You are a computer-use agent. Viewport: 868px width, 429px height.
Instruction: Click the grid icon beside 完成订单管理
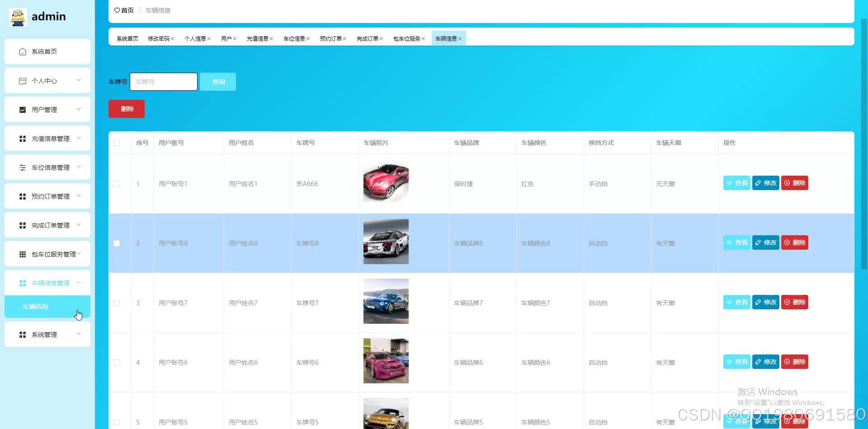tap(23, 225)
